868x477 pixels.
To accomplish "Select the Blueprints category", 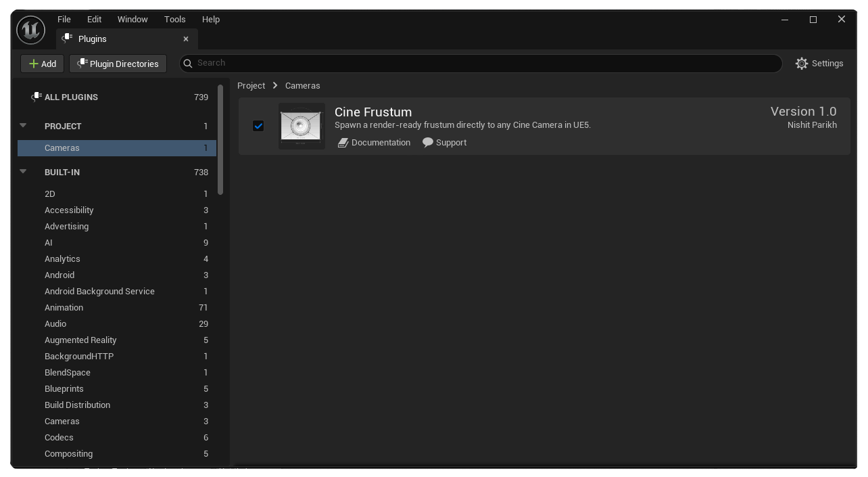I will [x=117, y=389].
